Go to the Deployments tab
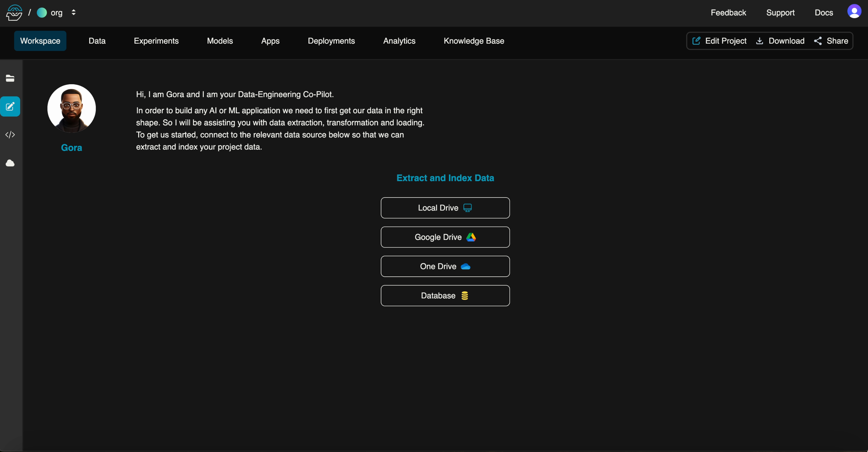868x452 pixels. [331, 41]
